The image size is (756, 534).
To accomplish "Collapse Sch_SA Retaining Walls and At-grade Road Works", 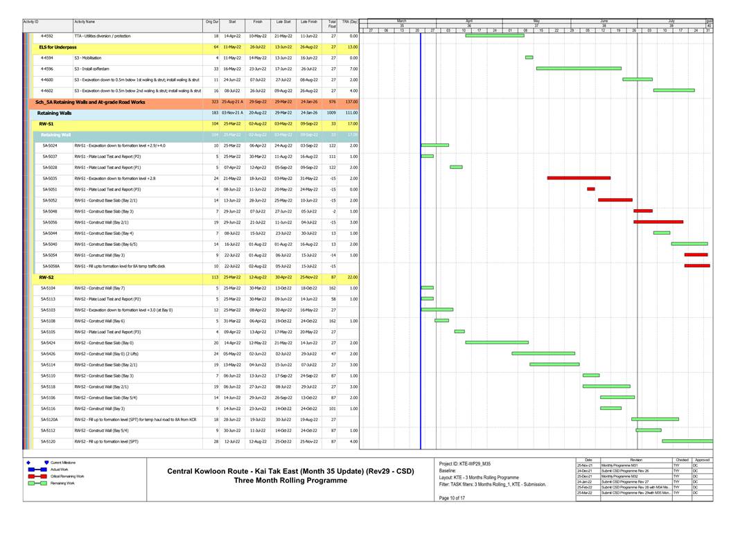I will pyautogui.click(x=90, y=102).
